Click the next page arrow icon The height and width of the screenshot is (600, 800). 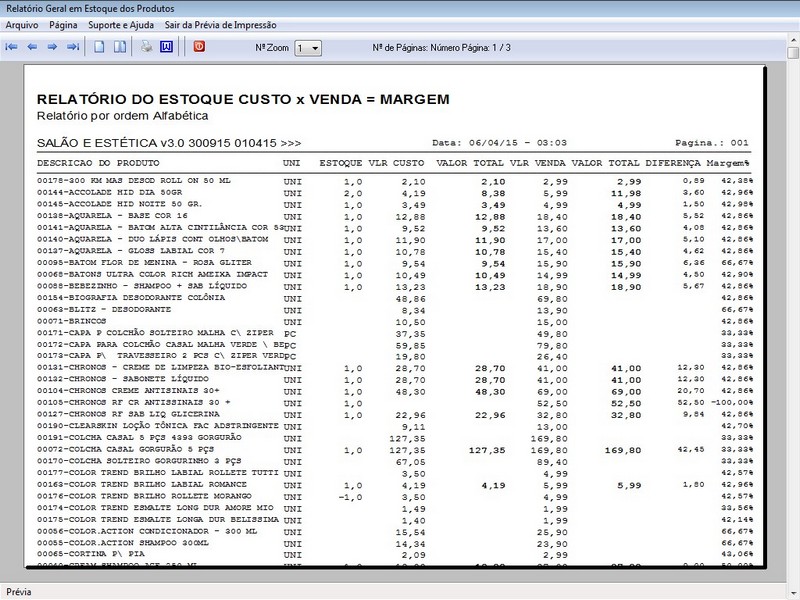(x=52, y=47)
